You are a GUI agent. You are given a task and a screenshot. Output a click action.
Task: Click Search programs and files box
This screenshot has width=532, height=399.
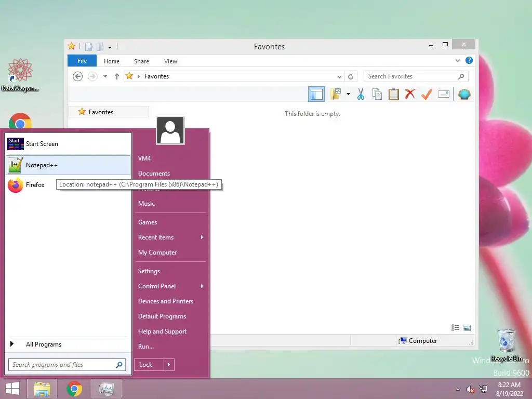(x=67, y=365)
